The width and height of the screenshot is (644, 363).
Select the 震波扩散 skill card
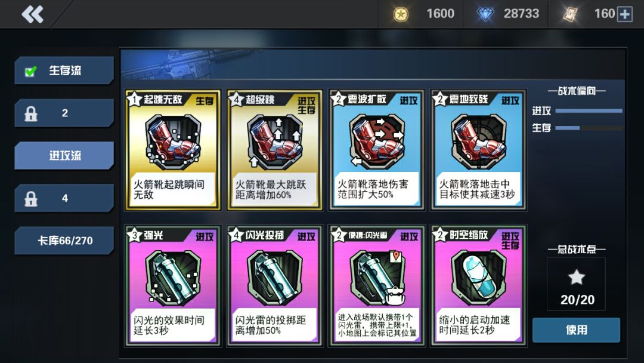tap(376, 150)
